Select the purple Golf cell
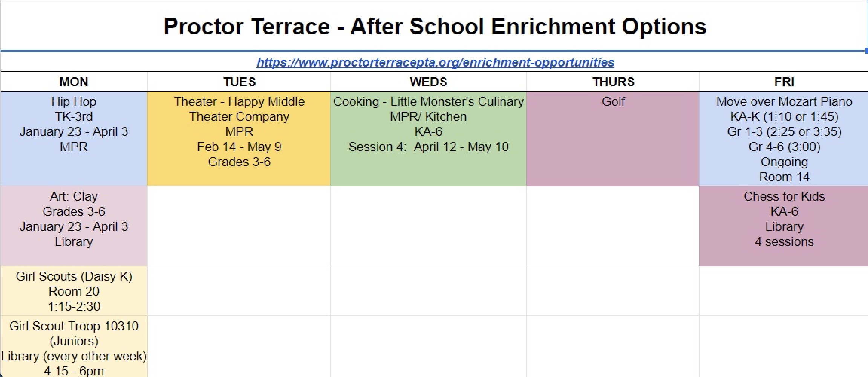The width and height of the screenshot is (868, 377). pyautogui.click(x=613, y=139)
